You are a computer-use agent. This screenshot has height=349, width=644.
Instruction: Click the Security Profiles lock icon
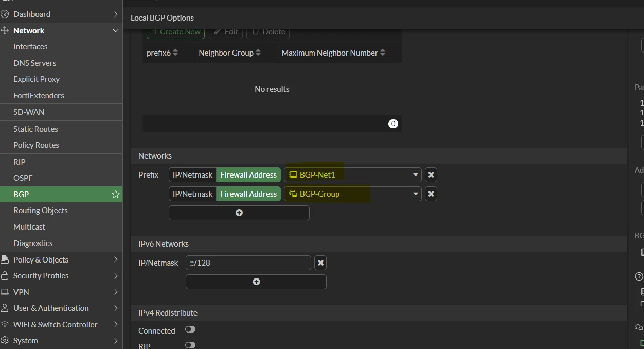(x=5, y=275)
